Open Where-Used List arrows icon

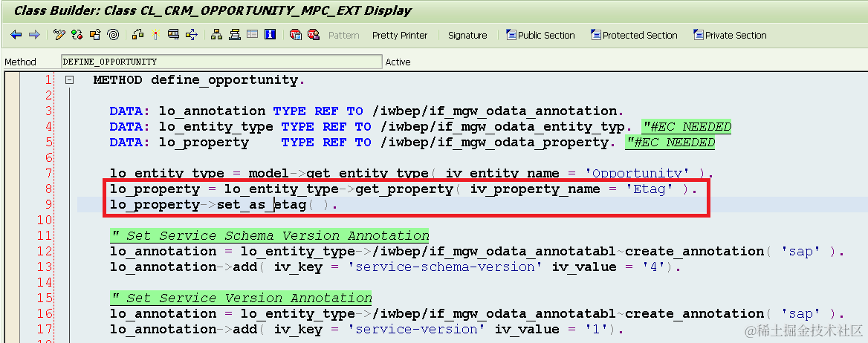pos(192,35)
